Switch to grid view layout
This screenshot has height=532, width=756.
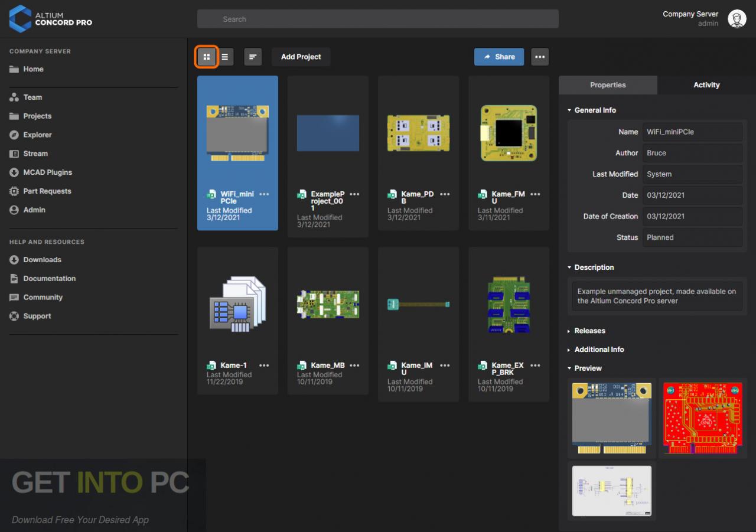(207, 57)
